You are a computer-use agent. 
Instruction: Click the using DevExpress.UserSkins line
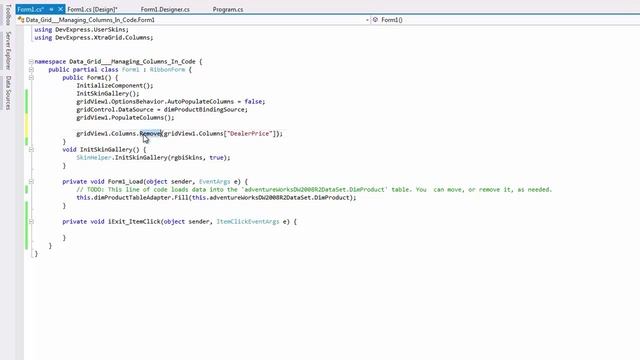82,30
